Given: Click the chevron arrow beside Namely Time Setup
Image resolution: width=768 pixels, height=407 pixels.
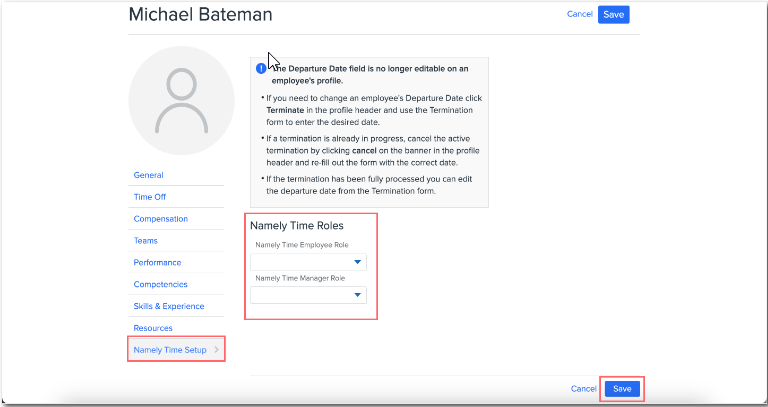Looking at the screenshot, I should [217, 350].
